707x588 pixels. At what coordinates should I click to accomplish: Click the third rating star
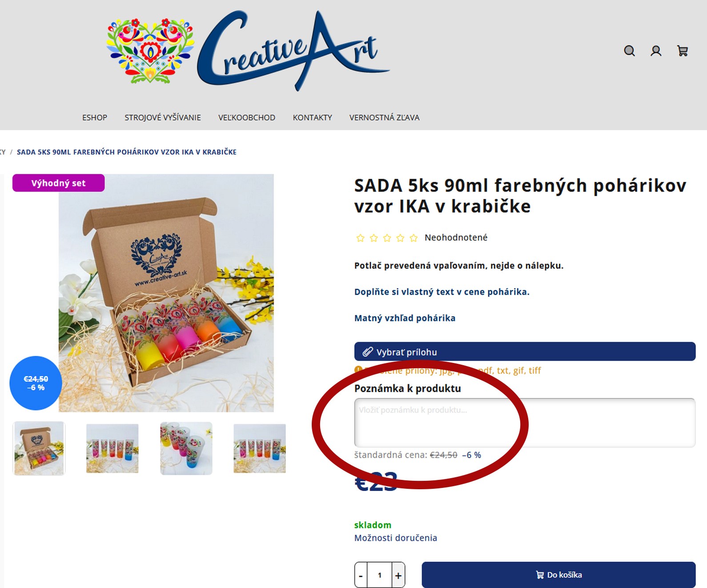[x=387, y=238]
